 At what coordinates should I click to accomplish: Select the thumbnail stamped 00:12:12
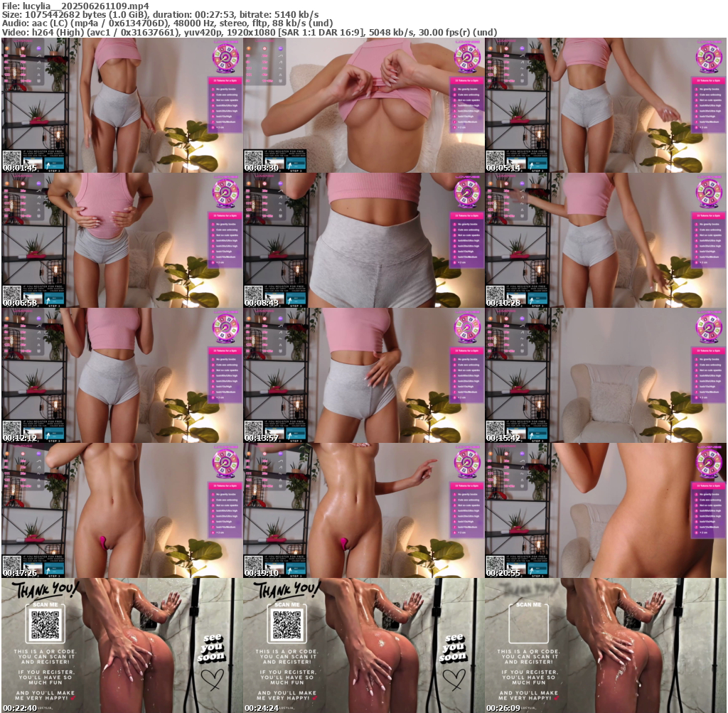(122, 375)
